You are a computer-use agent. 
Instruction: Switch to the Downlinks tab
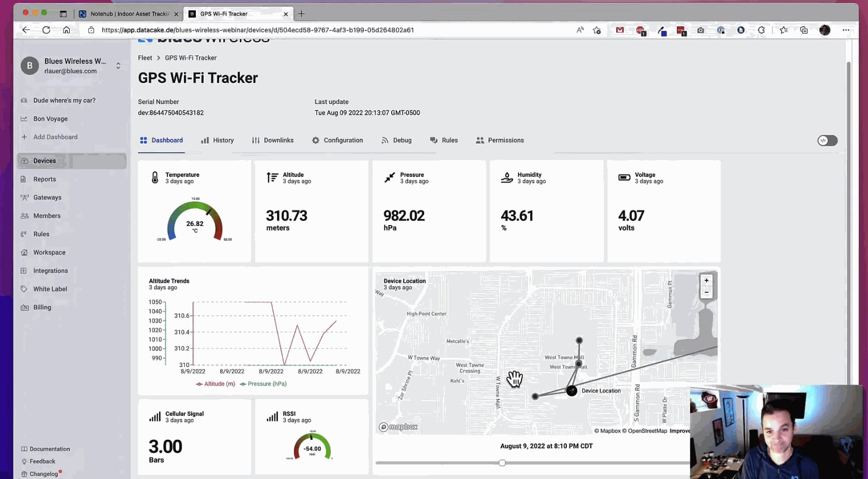[x=273, y=140]
